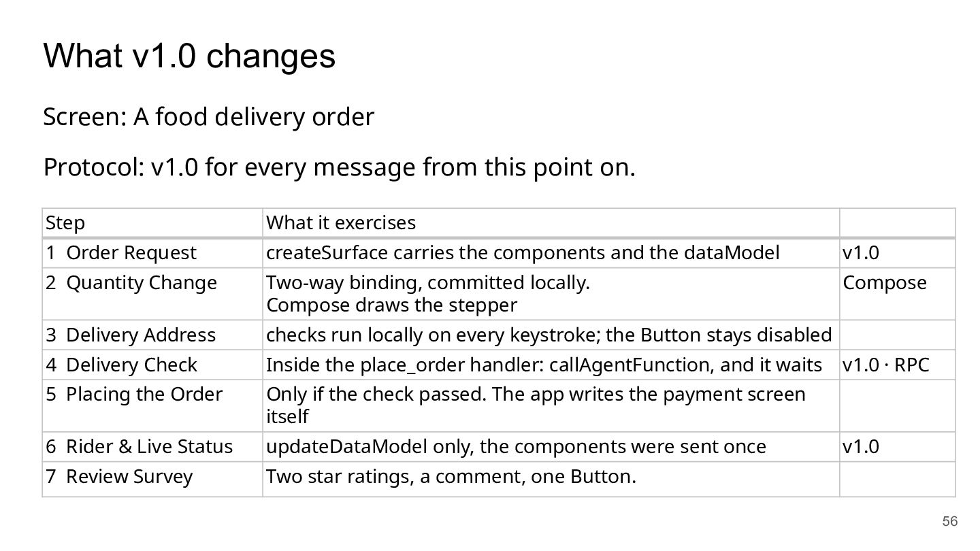980x551 pixels.
Task: Select the callAgentFunction description cell
Action: [551, 365]
